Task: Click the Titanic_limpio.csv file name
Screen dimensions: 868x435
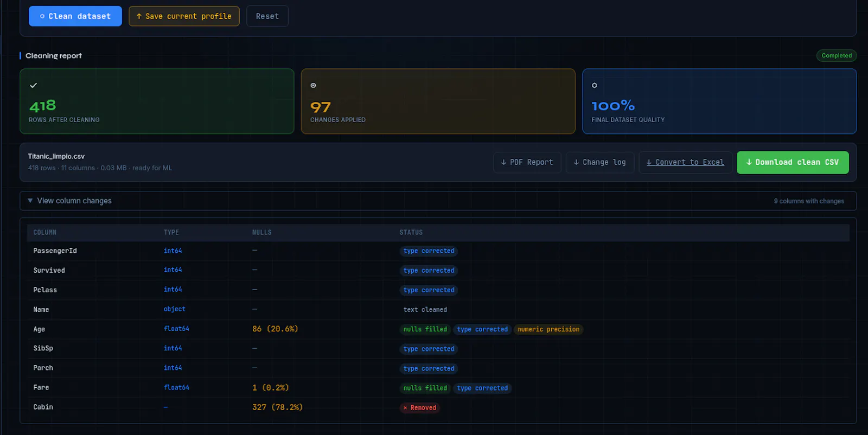Action: (x=56, y=156)
